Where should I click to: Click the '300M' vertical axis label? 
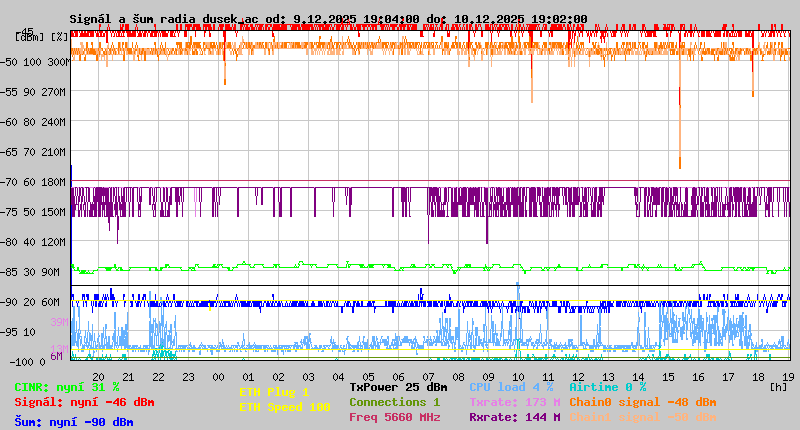click(59, 62)
